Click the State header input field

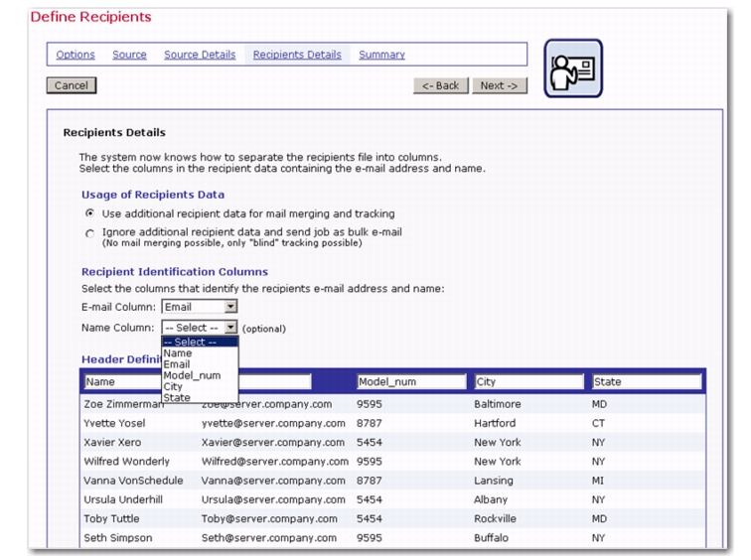point(644,381)
